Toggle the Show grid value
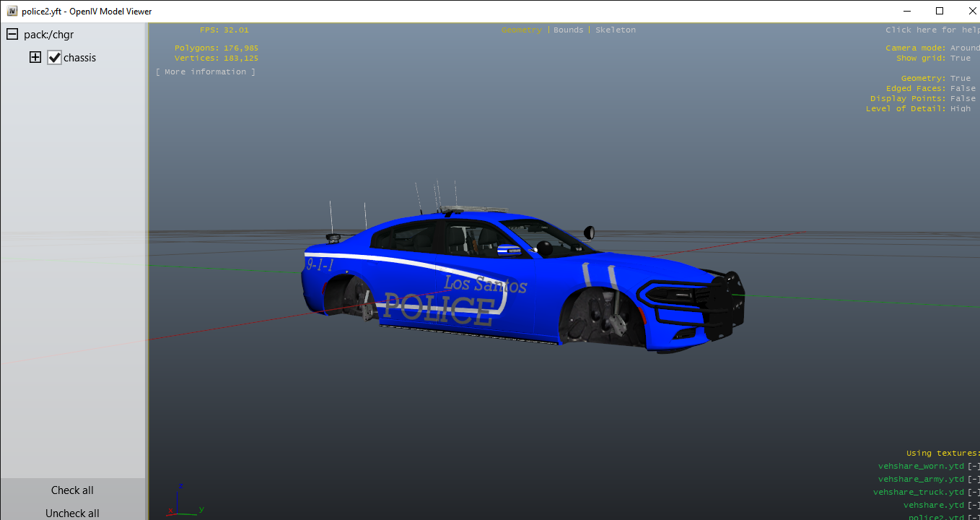 (960, 58)
